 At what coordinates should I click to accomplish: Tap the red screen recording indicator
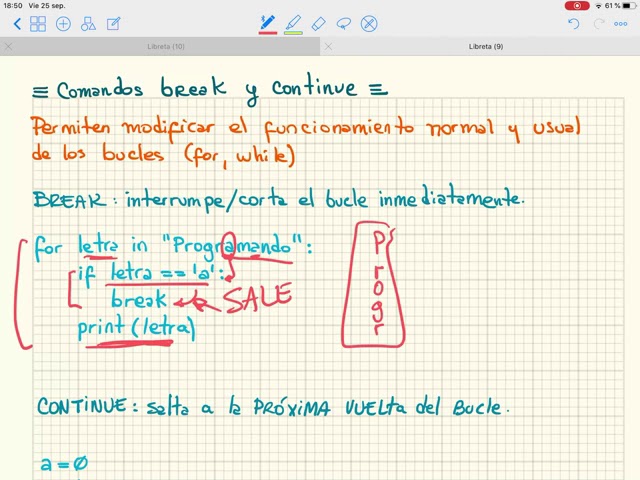(577, 6)
